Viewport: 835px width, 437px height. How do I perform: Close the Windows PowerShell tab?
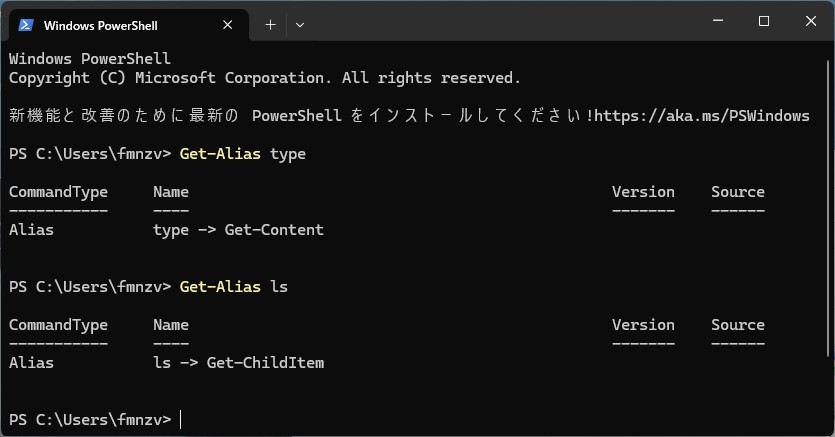pyautogui.click(x=229, y=25)
